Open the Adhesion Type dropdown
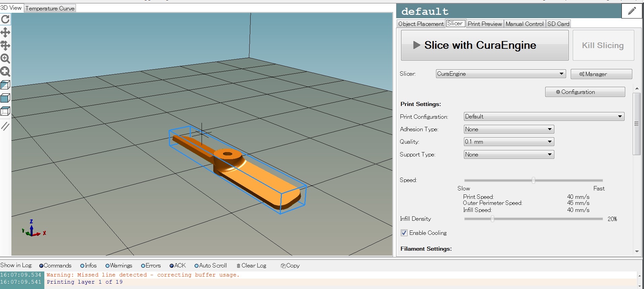644x289 pixels. [x=509, y=129]
